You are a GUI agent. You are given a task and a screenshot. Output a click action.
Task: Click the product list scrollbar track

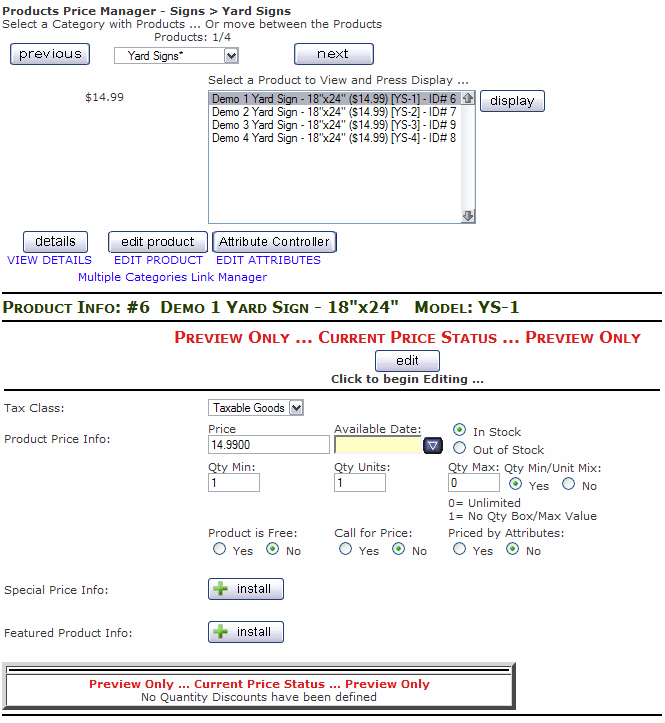pyautogui.click(x=468, y=157)
